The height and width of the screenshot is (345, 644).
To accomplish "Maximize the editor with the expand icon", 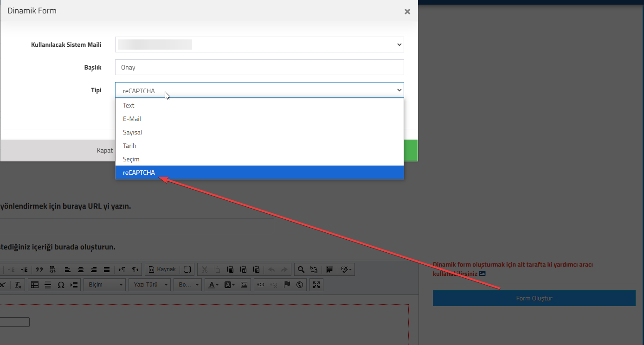I will click(x=316, y=285).
